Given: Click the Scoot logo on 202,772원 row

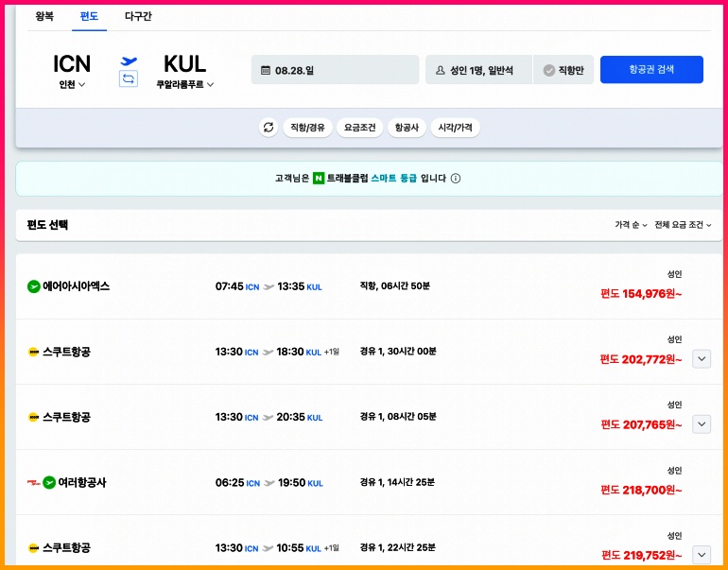Looking at the screenshot, I should click(x=33, y=352).
